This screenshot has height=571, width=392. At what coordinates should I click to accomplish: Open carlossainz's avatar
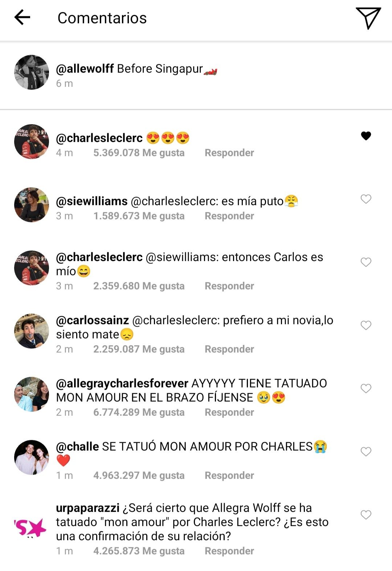(x=32, y=331)
